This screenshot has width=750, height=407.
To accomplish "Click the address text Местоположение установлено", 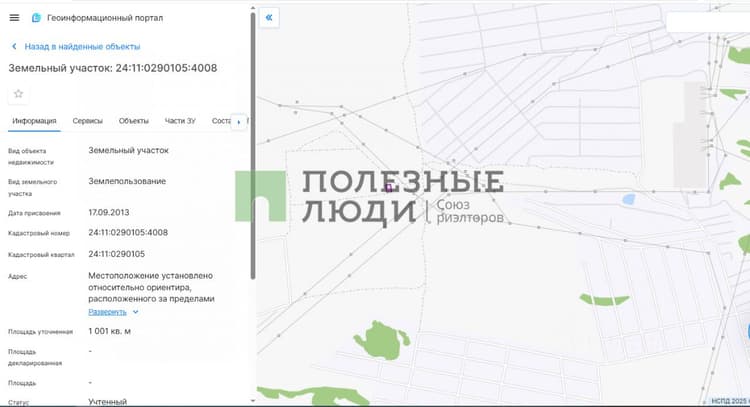I will 150,275.
